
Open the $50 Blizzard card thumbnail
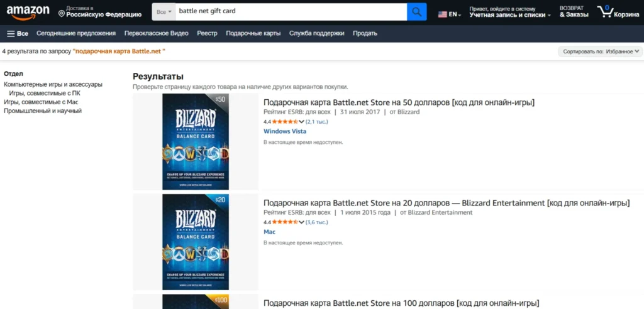tap(196, 141)
